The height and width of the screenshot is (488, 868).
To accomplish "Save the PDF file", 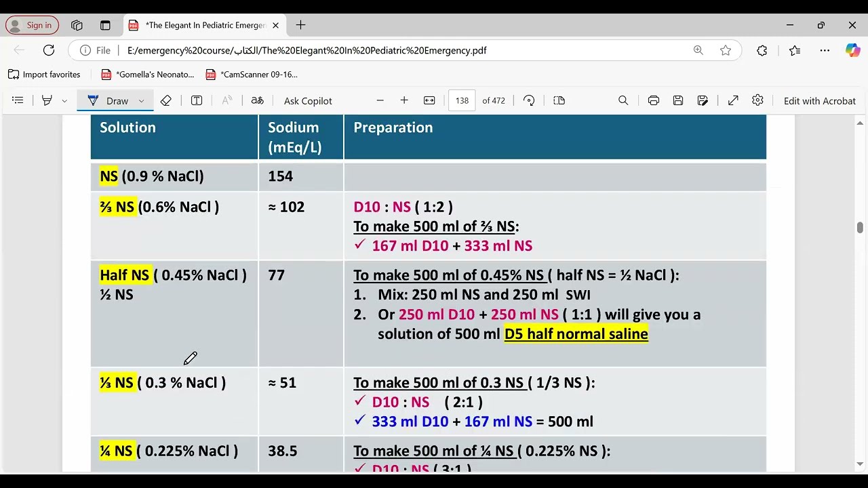I will (678, 100).
